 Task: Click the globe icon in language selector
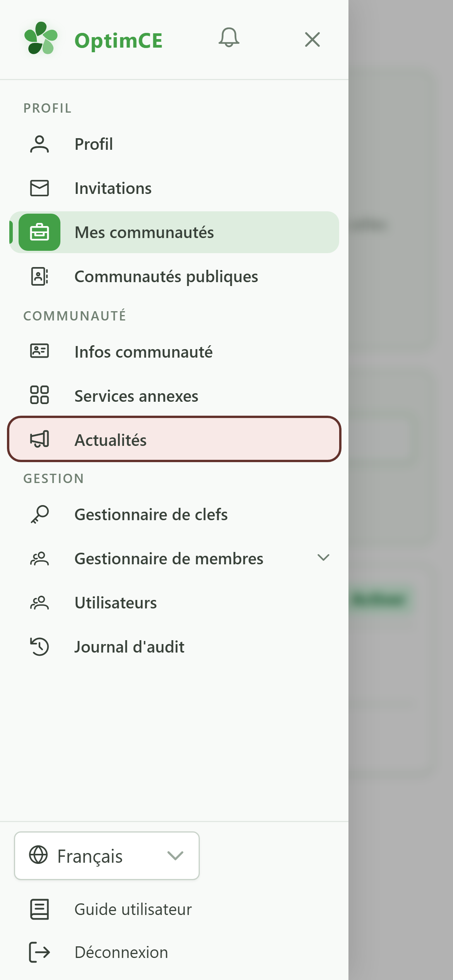pos(38,855)
